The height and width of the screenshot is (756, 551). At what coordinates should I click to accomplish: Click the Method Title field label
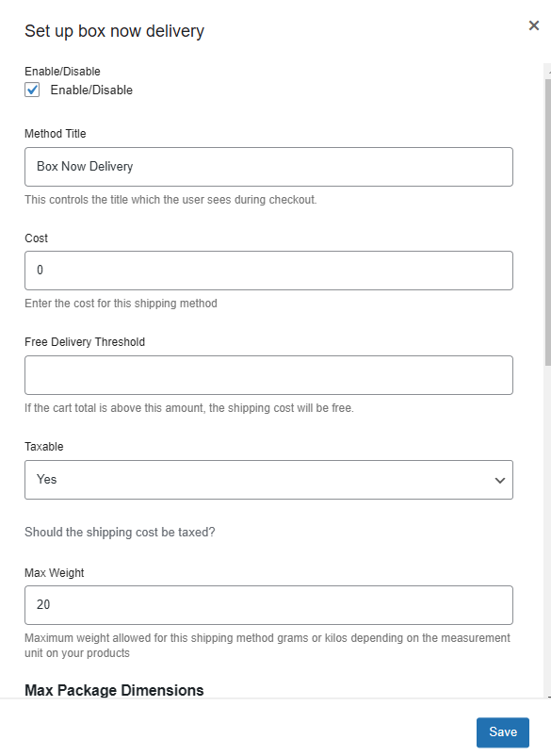56,134
